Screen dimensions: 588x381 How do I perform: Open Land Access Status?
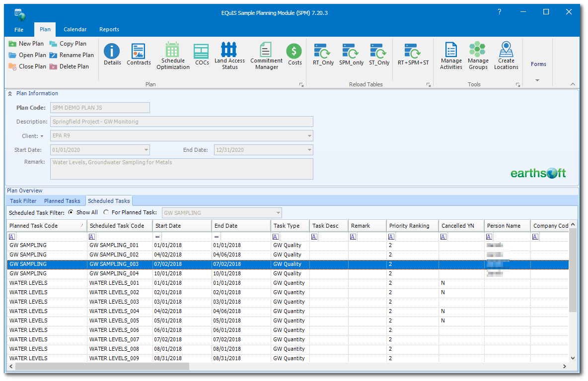(x=229, y=56)
